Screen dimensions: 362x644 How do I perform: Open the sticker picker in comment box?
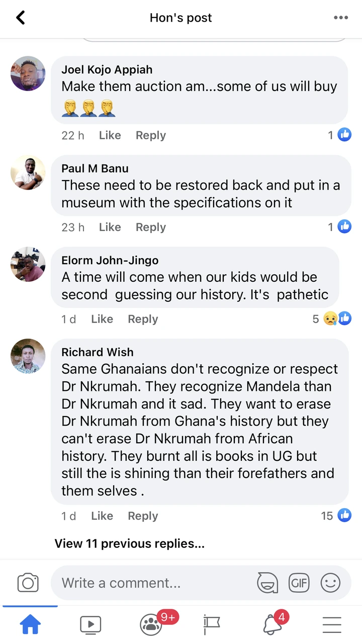tap(267, 583)
